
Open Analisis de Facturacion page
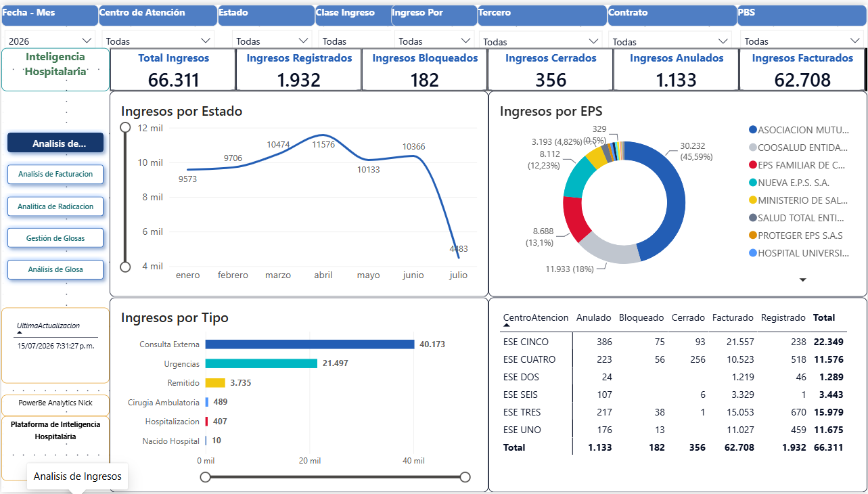(x=55, y=174)
